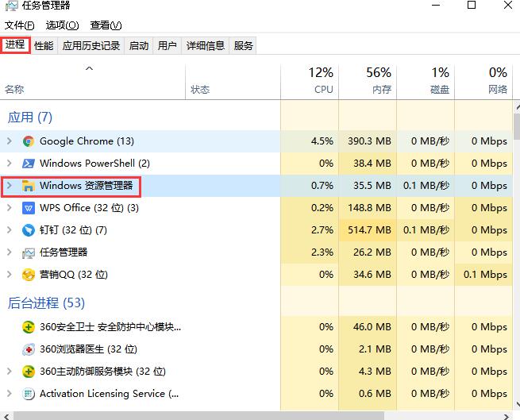The height and width of the screenshot is (420, 520).
Task: Click the Google Chrome process icon
Action: tap(29, 141)
